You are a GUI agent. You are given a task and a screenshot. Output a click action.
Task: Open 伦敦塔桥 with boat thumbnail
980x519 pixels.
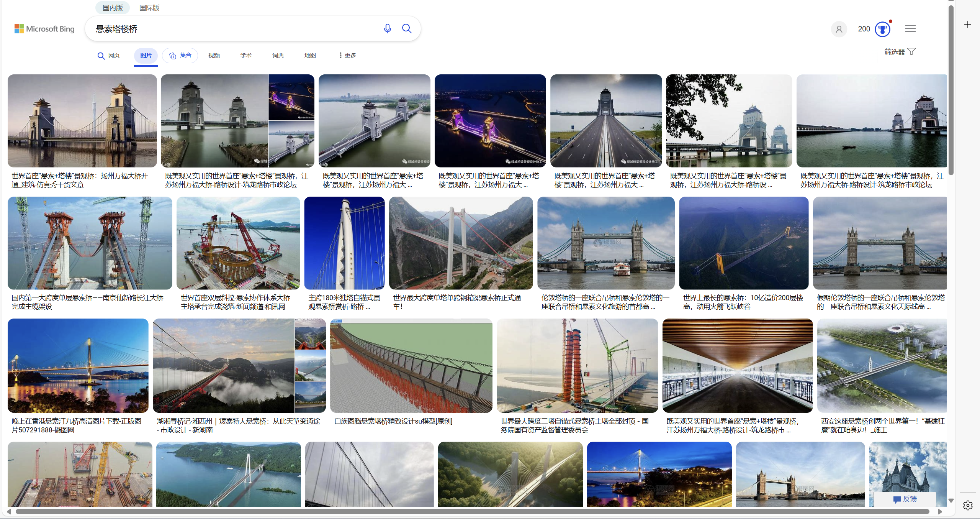click(x=606, y=243)
